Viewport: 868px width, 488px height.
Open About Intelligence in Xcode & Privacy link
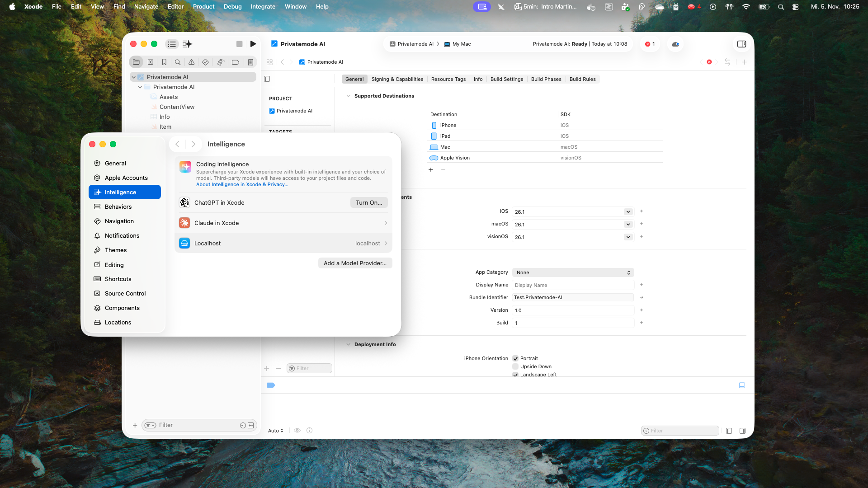click(x=242, y=185)
